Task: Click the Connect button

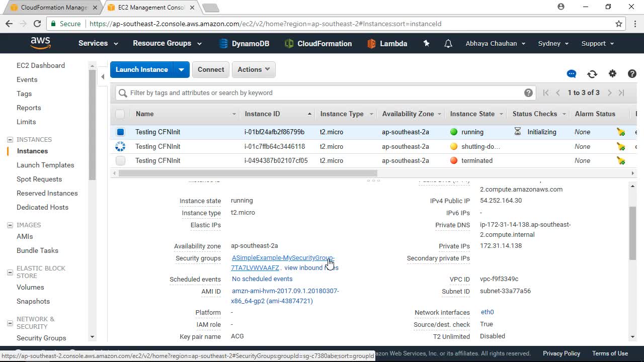Action: point(211,69)
